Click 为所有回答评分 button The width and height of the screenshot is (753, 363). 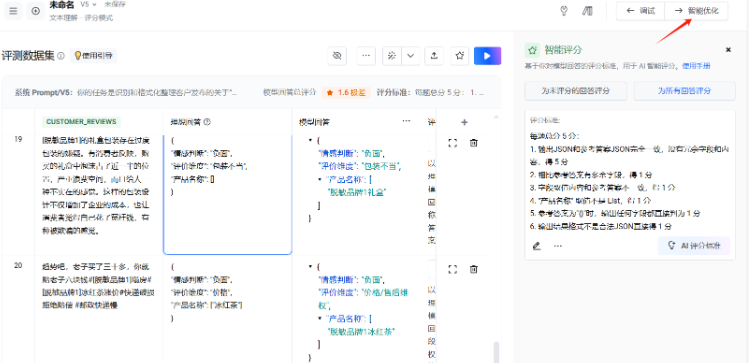684,91
